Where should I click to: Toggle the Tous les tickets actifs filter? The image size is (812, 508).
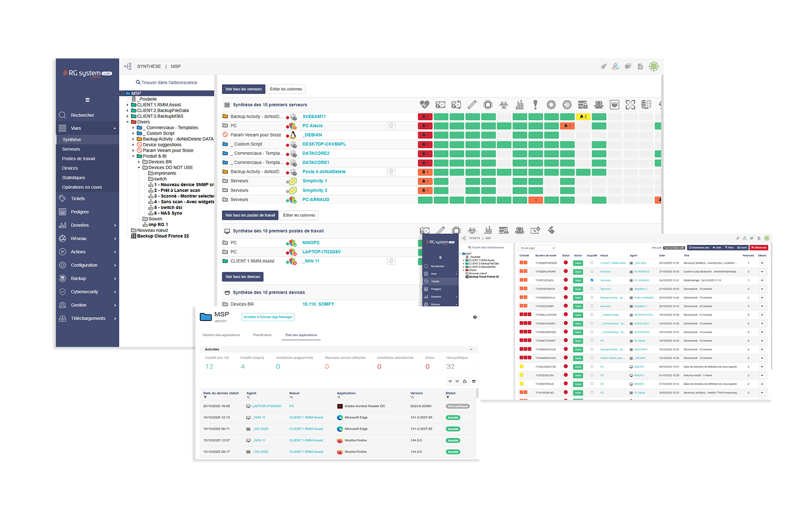(x=673, y=247)
